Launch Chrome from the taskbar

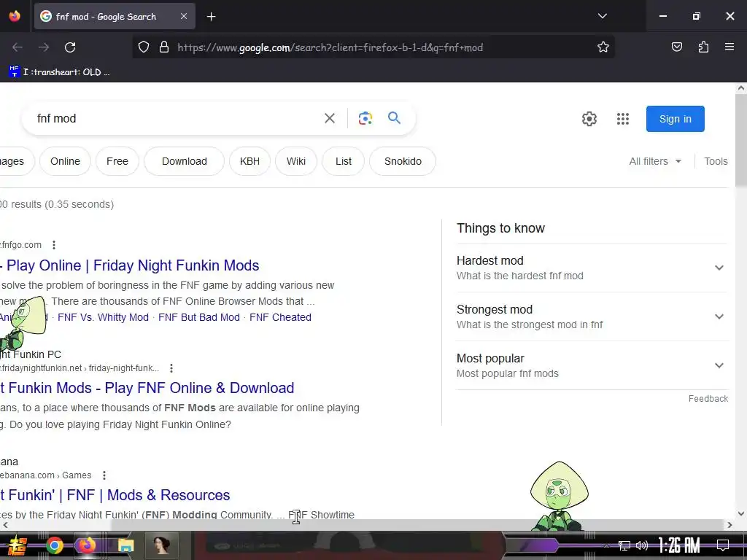coord(55,545)
